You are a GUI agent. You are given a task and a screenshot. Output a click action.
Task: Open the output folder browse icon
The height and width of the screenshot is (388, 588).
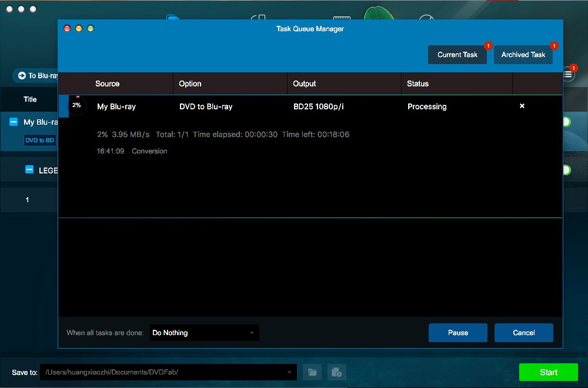(x=312, y=372)
